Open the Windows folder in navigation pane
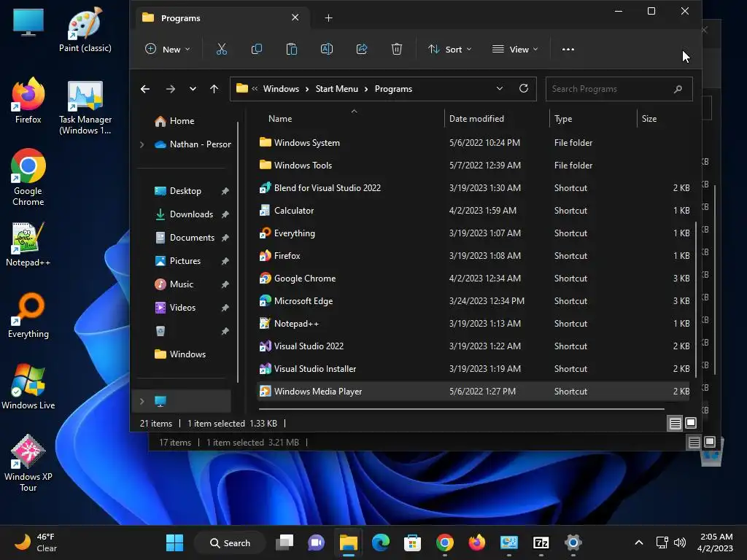The width and height of the screenshot is (747, 560). click(x=180, y=354)
